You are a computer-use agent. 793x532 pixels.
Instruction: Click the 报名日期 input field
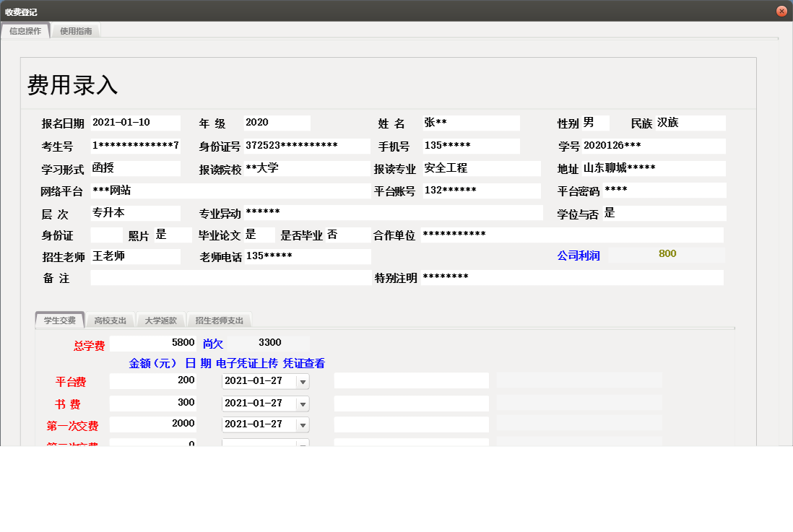(x=136, y=123)
